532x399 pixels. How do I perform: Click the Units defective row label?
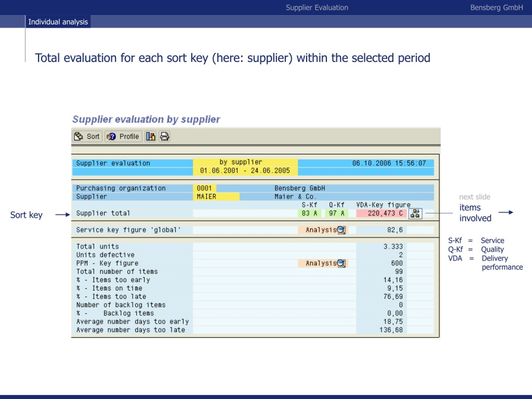105,255
